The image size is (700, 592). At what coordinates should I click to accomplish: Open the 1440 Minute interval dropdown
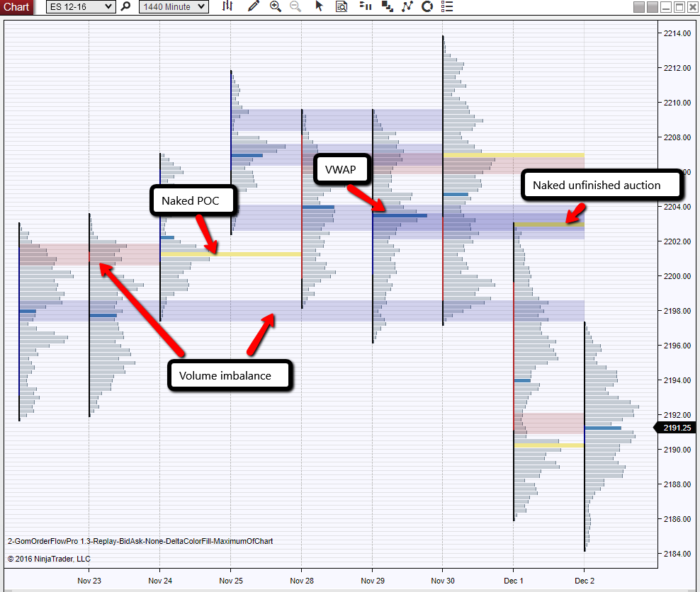(174, 6)
